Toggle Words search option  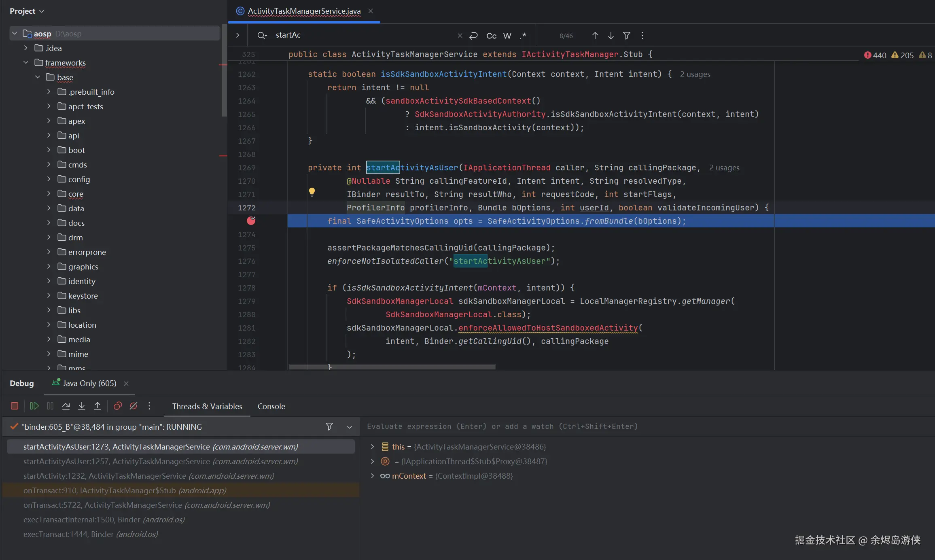507,36
